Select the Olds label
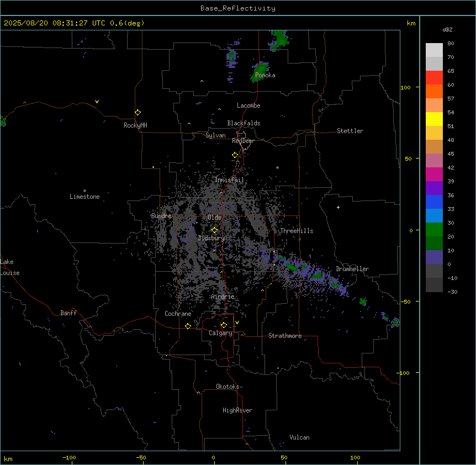This screenshot has width=476, height=465. (x=214, y=218)
